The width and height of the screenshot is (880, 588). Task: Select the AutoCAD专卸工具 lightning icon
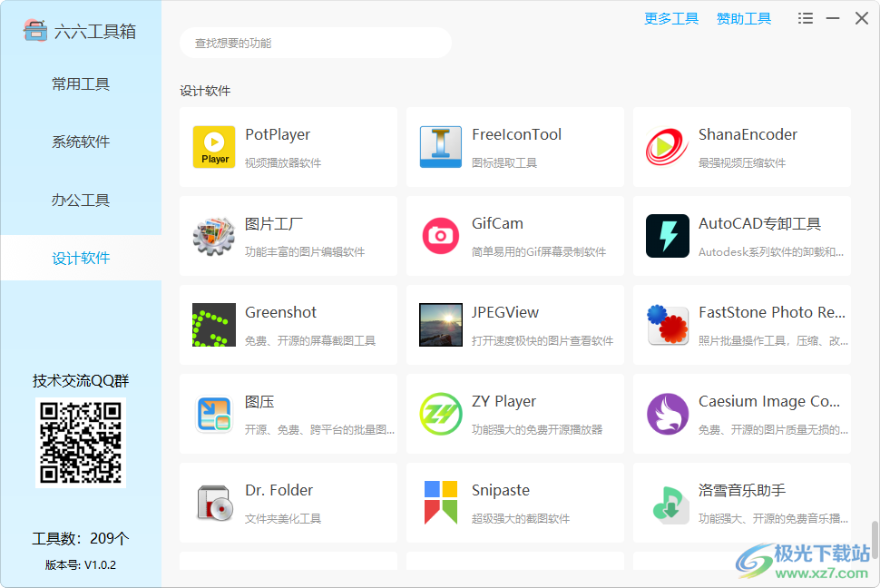tap(668, 236)
